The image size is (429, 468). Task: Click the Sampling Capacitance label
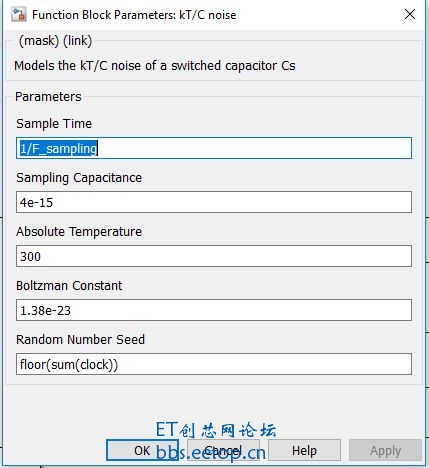[79, 178]
